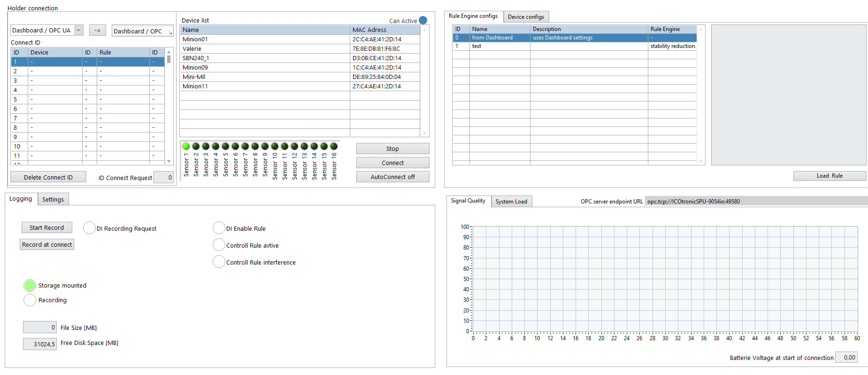Click the Free Disk Space value field
Image resolution: width=868 pixels, height=375 pixels.
(40, 344)
